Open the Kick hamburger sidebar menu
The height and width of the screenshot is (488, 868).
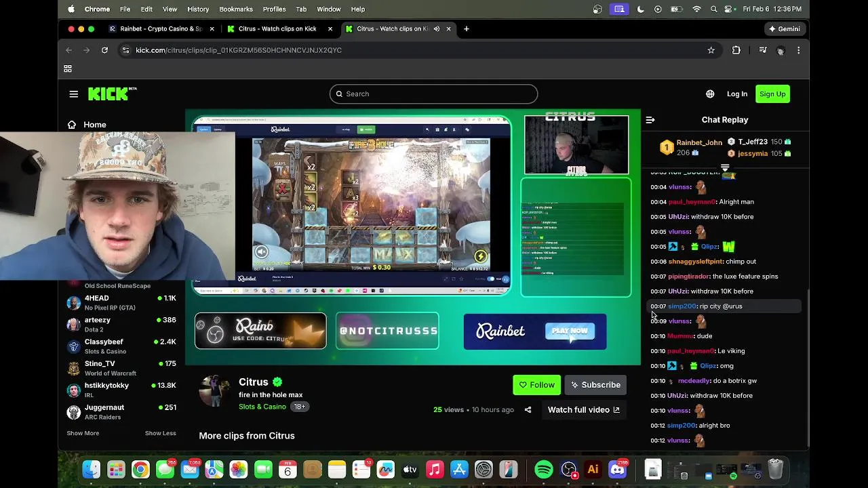point(74,94)
